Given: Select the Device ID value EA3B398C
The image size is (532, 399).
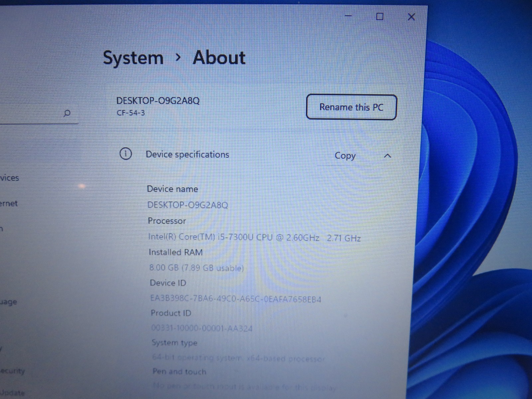Looking at the screenshot, I should coord(236,299).
